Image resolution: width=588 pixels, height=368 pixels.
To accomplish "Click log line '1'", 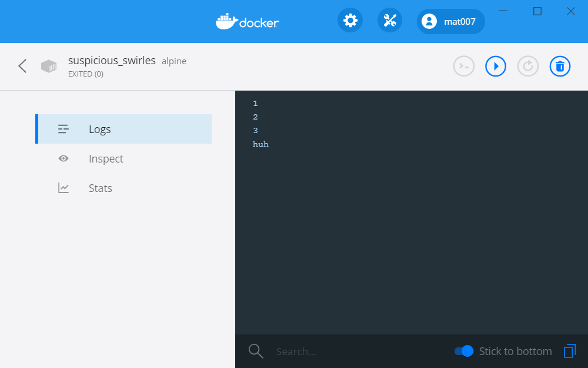I will coord(255,103).
